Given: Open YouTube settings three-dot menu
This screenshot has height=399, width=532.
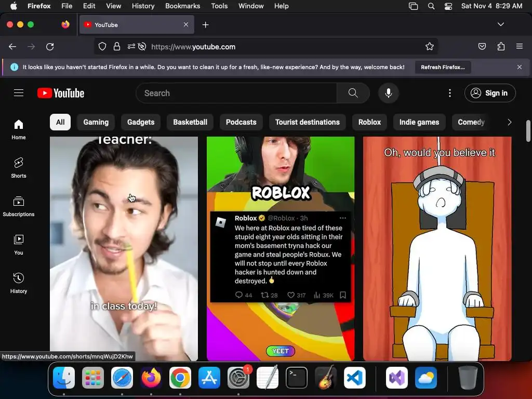Looking at the screenshot, I should click(450, 93).
